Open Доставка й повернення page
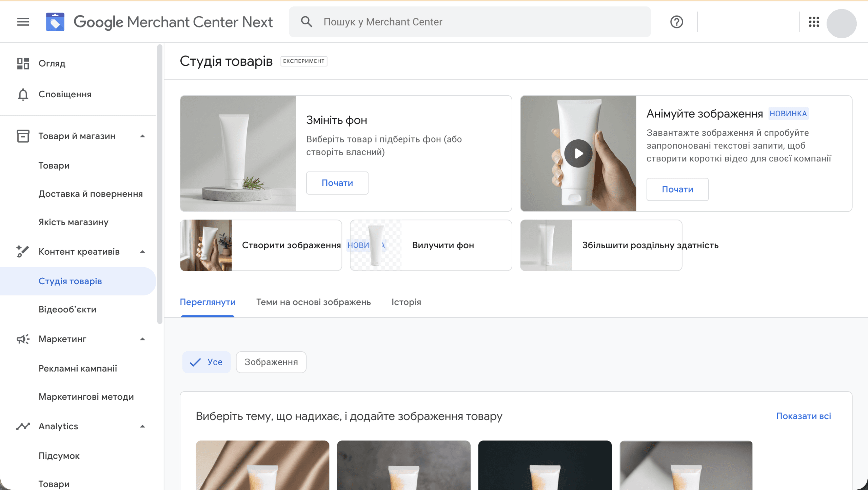This screenshot has width=868, height=490. pos(78,194)
